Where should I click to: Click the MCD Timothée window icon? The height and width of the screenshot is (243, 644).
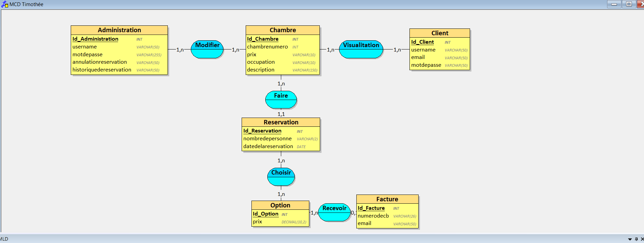(4, 4)
